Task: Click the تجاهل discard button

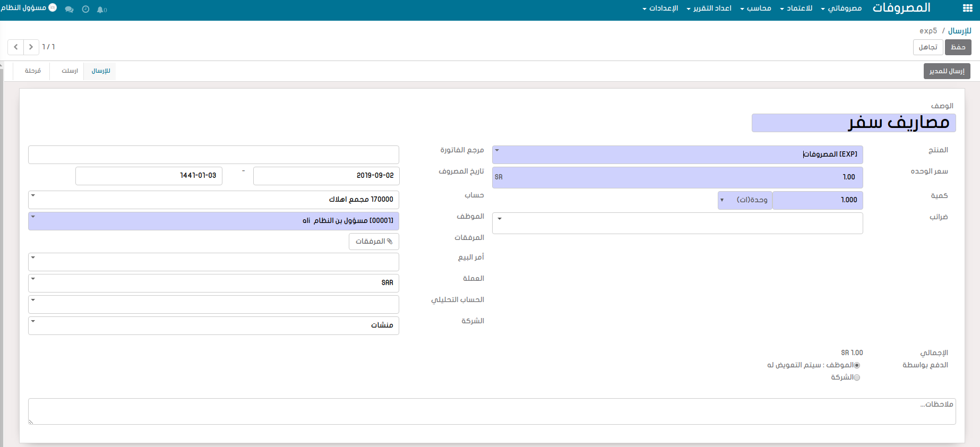Action: tap(927, 47)
